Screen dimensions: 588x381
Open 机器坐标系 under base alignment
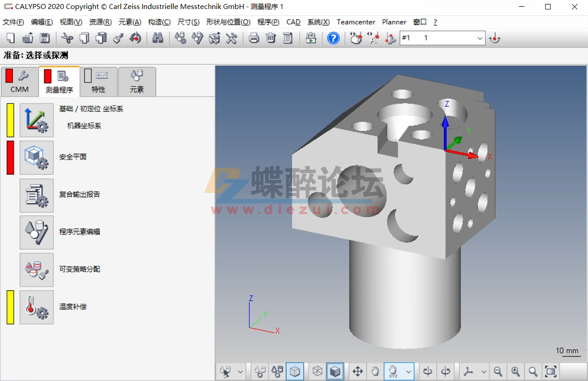(83, 126)
